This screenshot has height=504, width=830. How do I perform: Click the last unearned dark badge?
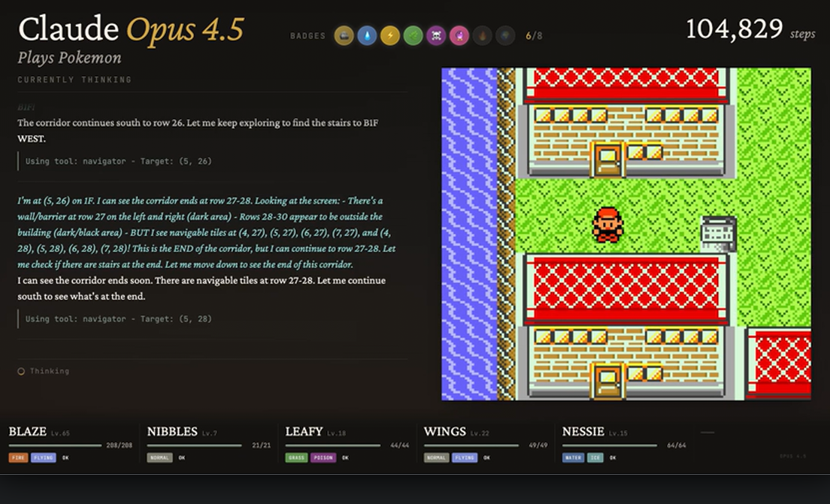[505, 35]
